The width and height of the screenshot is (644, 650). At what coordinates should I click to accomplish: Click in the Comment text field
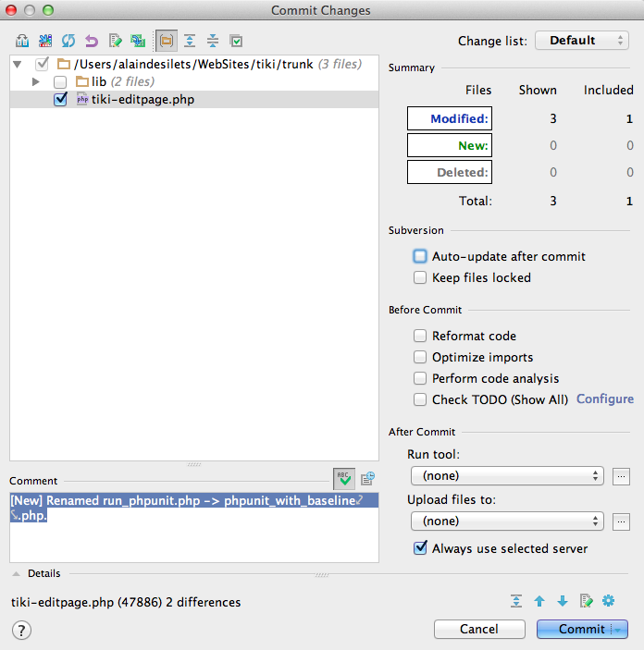pos(194,527)
